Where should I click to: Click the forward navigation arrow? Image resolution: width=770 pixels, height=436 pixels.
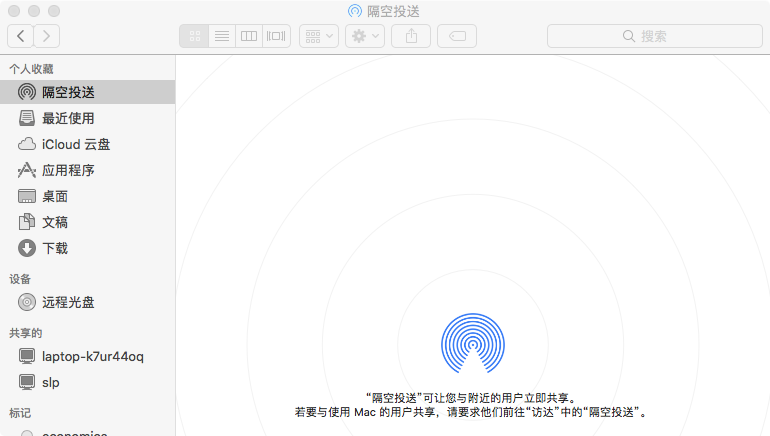(47, 36)
